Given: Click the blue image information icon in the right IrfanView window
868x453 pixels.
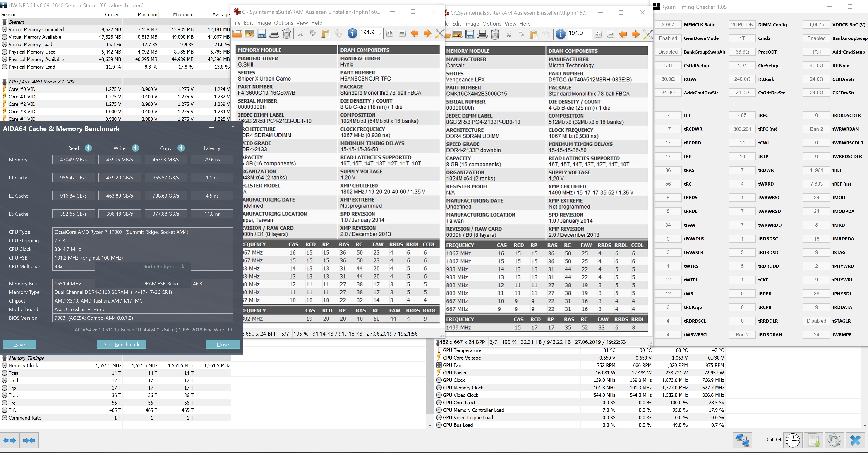Looking at the screenshot, I should 560,34.
